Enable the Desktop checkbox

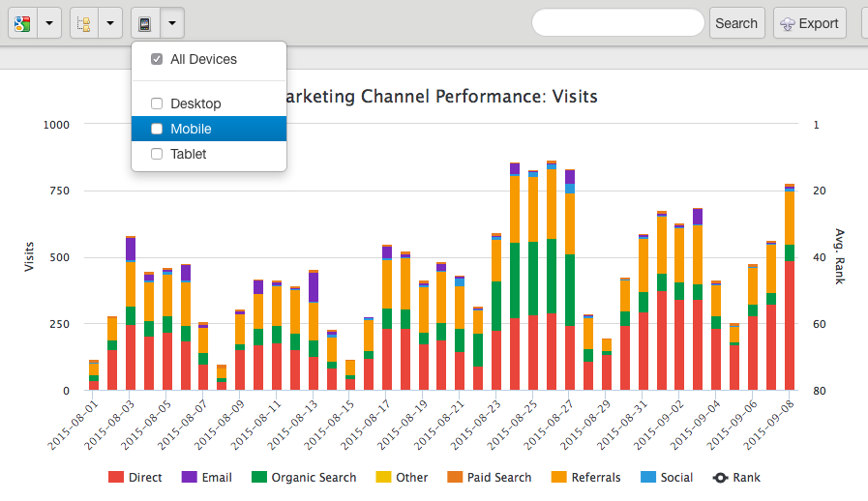pyautogui.click(x=157, y=103)
